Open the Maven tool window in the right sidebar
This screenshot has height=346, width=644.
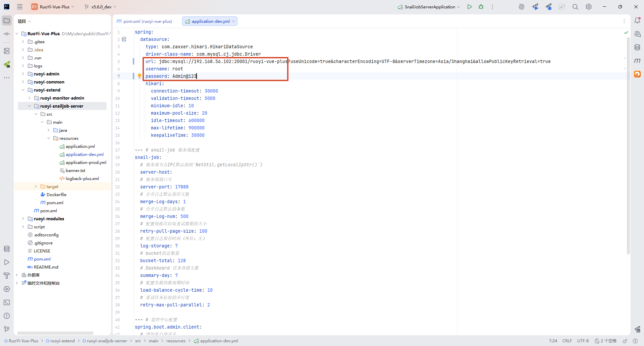point(637,61)
